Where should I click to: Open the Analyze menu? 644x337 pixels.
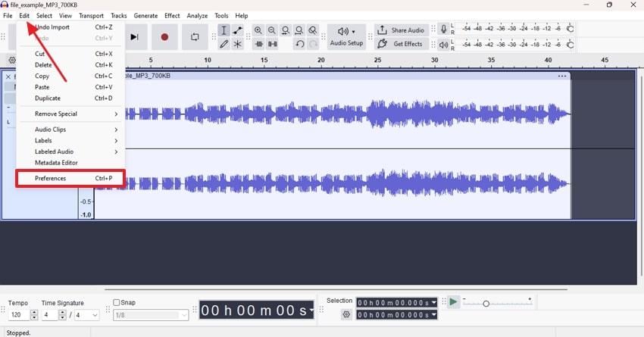pyautogui.click(x=197, y=16)
